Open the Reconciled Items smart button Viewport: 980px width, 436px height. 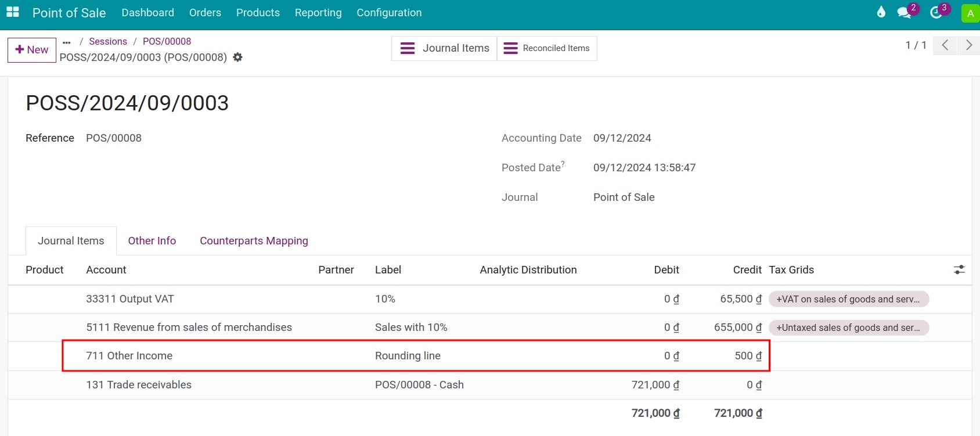[x=547, y=48]
